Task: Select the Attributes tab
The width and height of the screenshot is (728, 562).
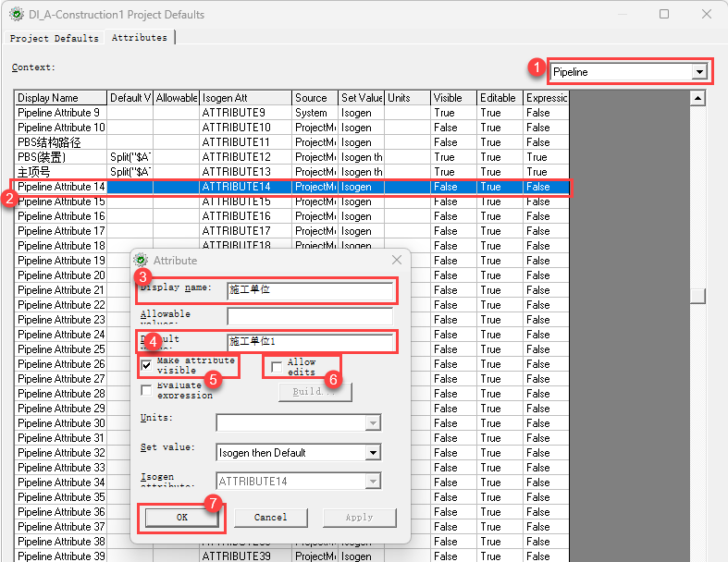Action: point(140,38)
